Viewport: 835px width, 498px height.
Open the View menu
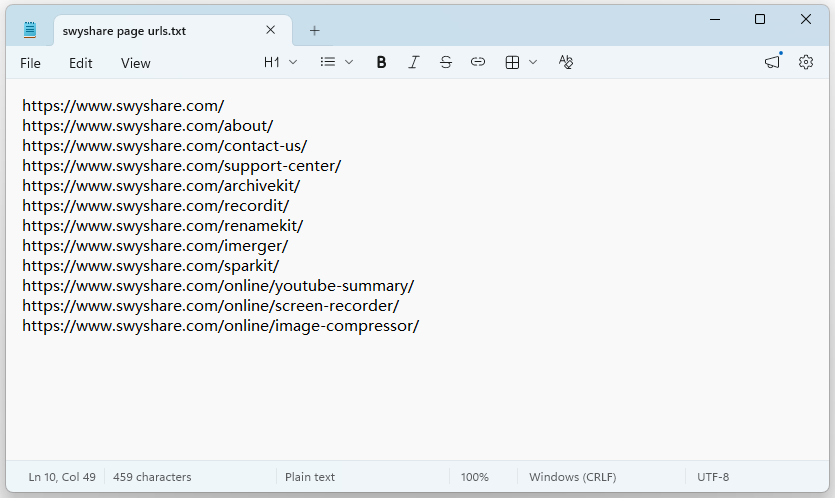pos(136,63)
